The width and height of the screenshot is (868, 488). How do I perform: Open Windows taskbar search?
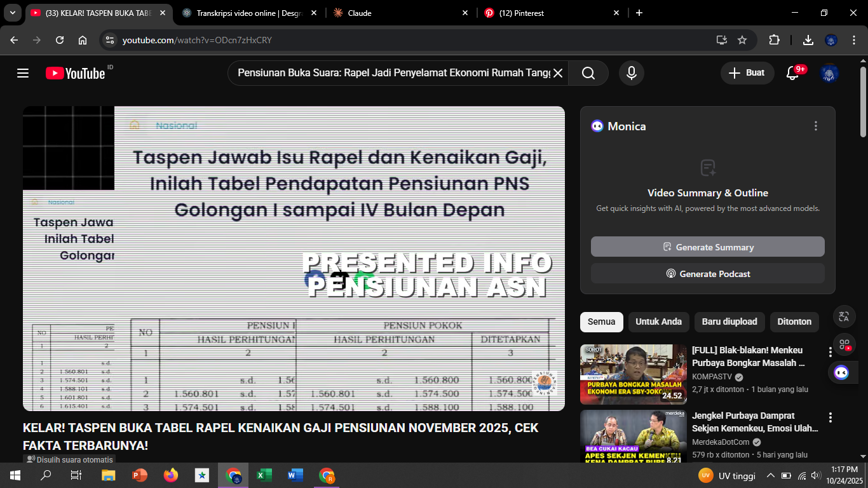point(46,475)
